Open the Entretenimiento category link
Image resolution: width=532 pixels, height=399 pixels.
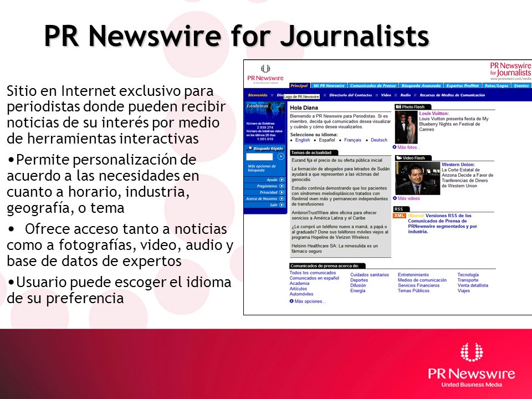pyautogui.click(x=413, y=275)
